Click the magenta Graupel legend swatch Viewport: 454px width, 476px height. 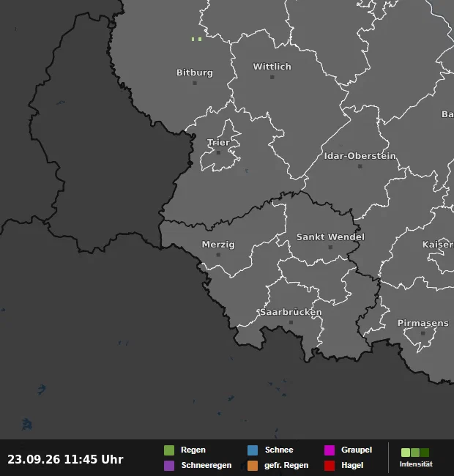330,450
